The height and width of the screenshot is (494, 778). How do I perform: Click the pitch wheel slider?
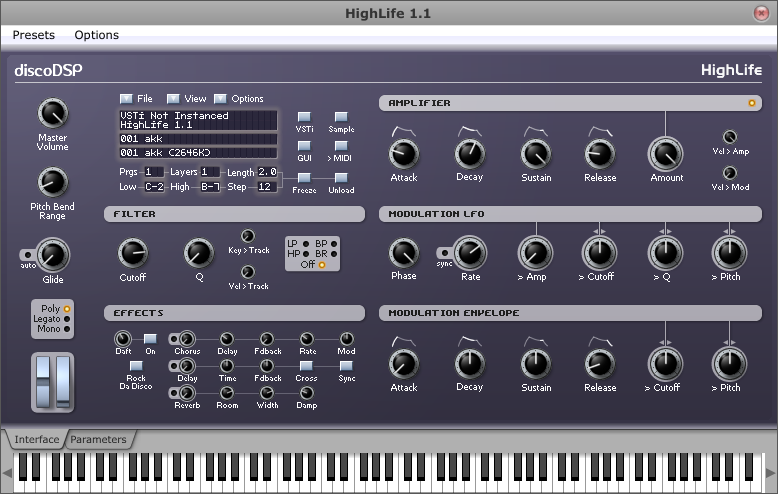coord(42,381)
